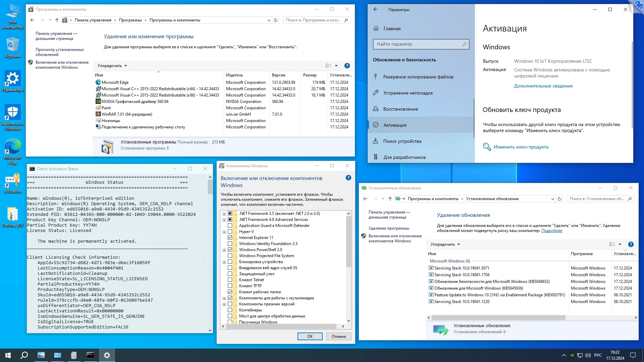Check the Клиент Telnet component box
Viewport: 644px width, 362px height.
[230, 280]
